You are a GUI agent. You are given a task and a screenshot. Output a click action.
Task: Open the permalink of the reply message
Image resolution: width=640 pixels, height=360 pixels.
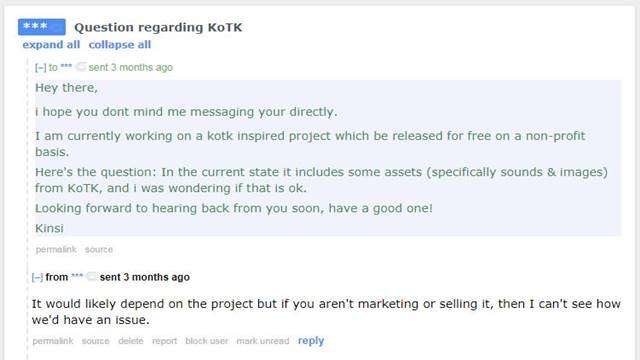click(x=53, y=341)
